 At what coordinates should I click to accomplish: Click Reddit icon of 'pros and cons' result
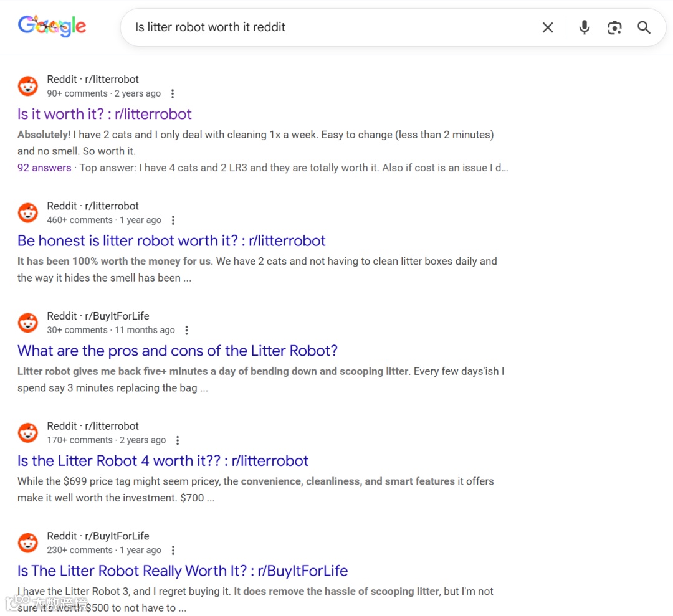click(28, 323)
